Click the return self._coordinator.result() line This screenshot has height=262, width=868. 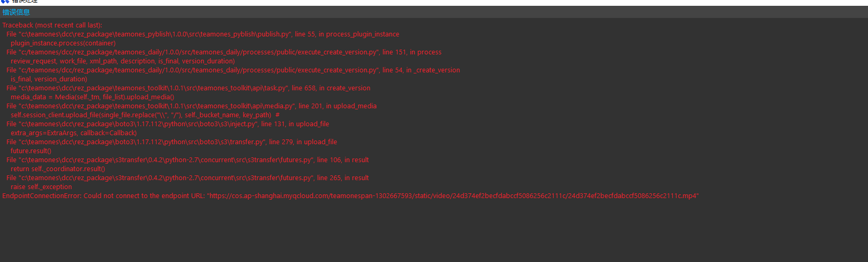[x=57, y=169]
